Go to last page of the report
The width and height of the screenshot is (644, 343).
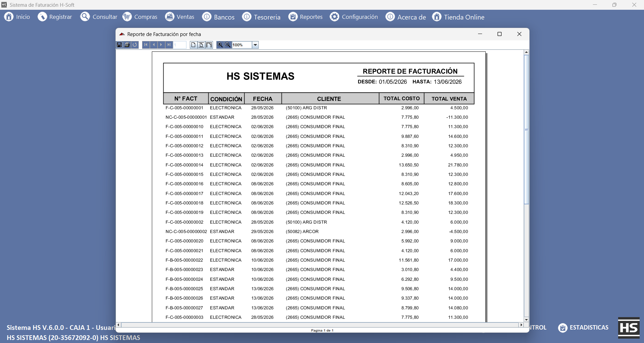pos(169,45)
